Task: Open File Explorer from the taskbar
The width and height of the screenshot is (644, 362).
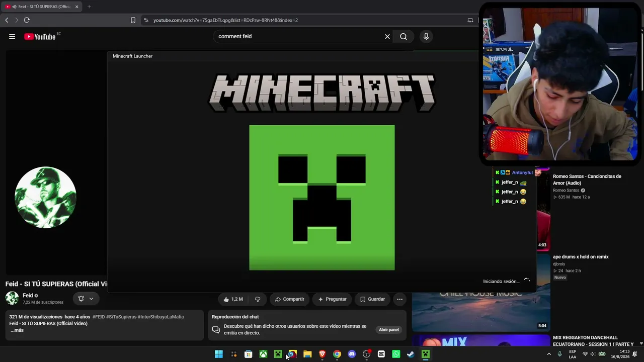Action: point(307,354)
